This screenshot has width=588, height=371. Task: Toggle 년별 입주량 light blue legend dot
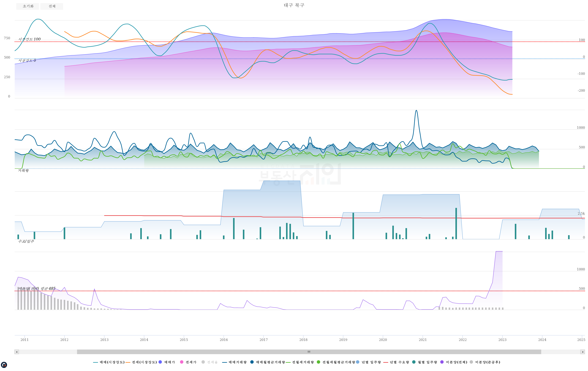358,362
